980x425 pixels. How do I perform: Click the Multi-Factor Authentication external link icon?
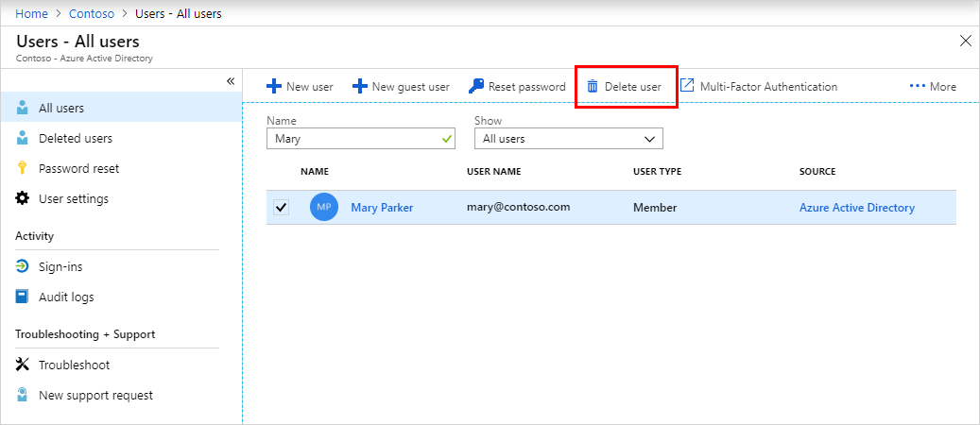(x=687, y=86)
